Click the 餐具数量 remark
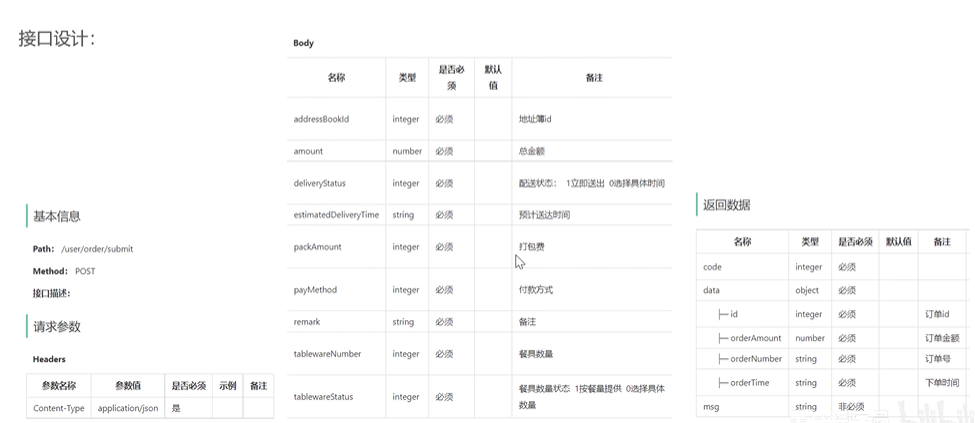 pyautogui.click(x=535, y=354)
